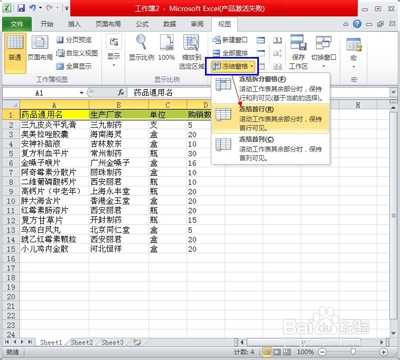This screenshot has width=400, height=360.
Task: Switch to the 插入 Insert tab
Action: pos(74,24)
